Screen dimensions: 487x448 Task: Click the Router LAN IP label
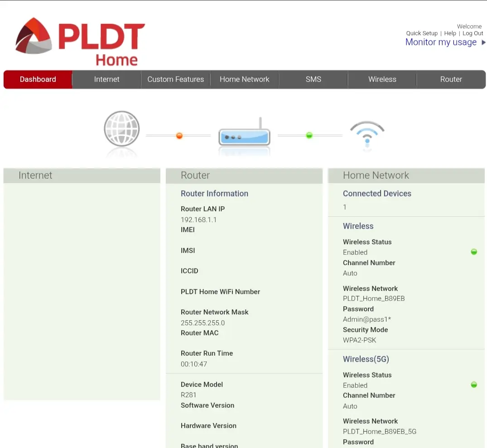click(x=203, y=209)
